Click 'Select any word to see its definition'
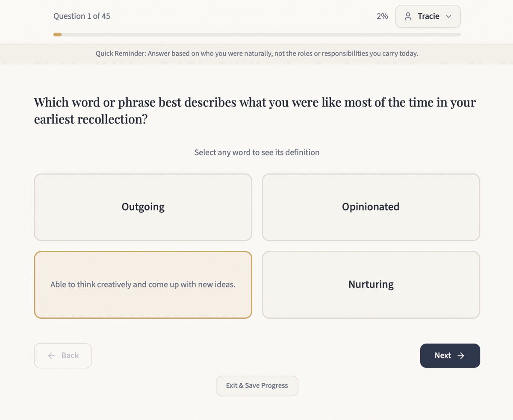 coord(257,153)
